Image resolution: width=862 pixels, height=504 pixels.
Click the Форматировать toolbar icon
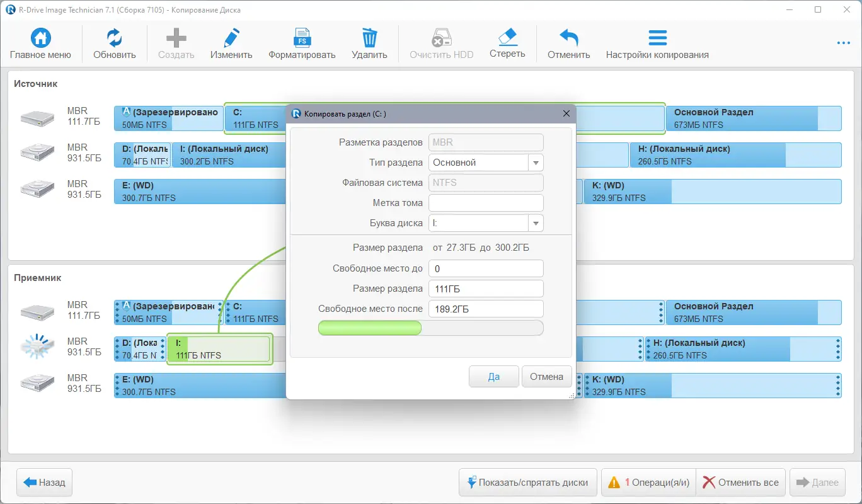302,38
